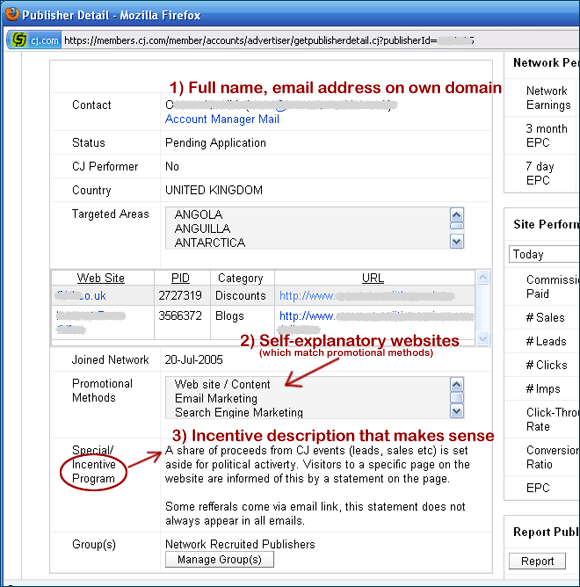
Task: Click the # Leads label
Action: pos(546,341)
